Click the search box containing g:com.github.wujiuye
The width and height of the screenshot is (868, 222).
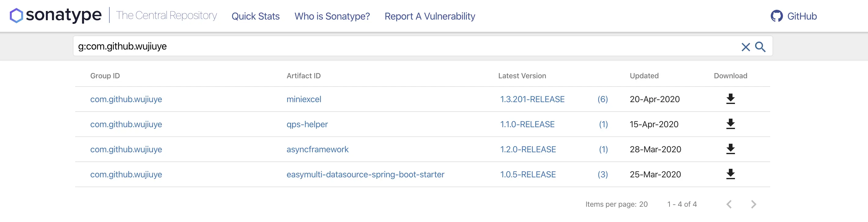click(404, 46)
